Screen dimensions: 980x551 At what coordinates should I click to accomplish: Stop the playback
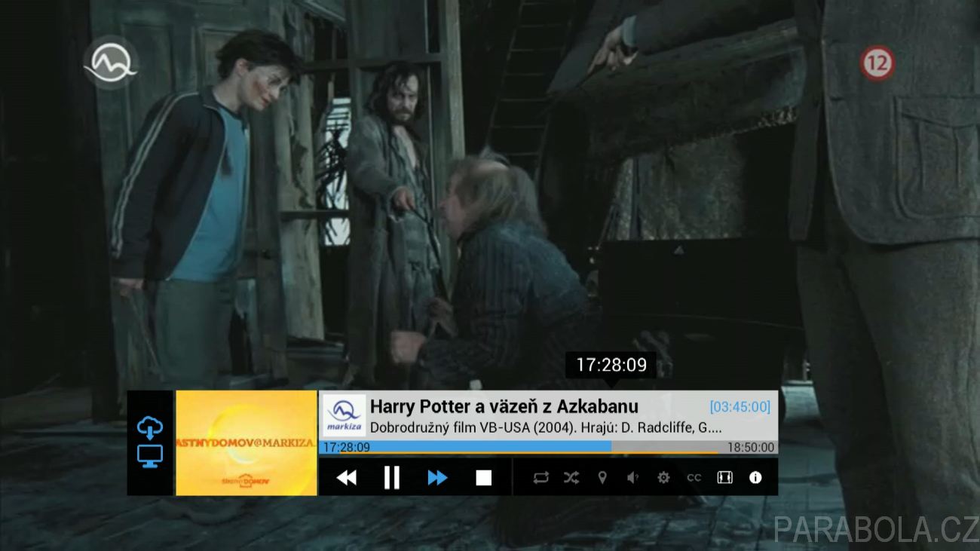[x=483, y=478]
